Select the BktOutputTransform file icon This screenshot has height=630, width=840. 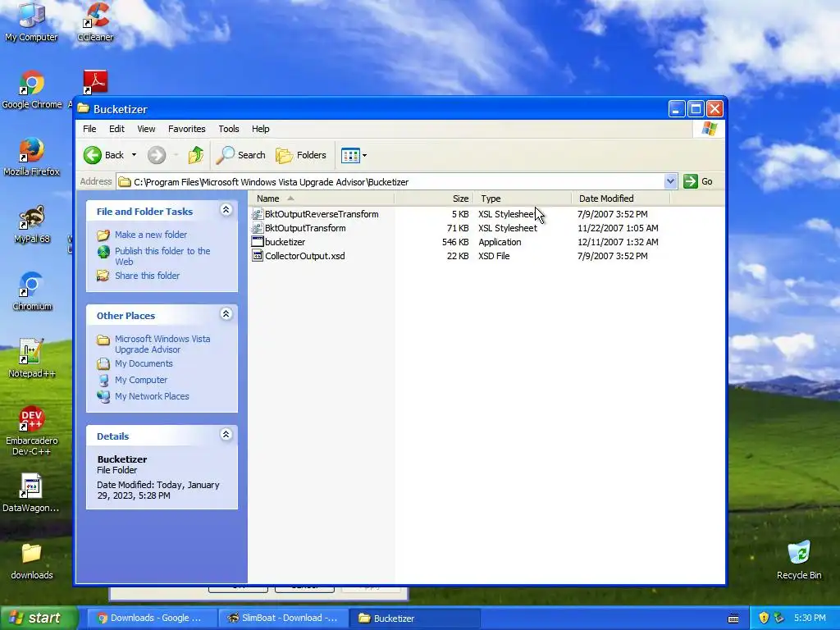coord(257,228)
